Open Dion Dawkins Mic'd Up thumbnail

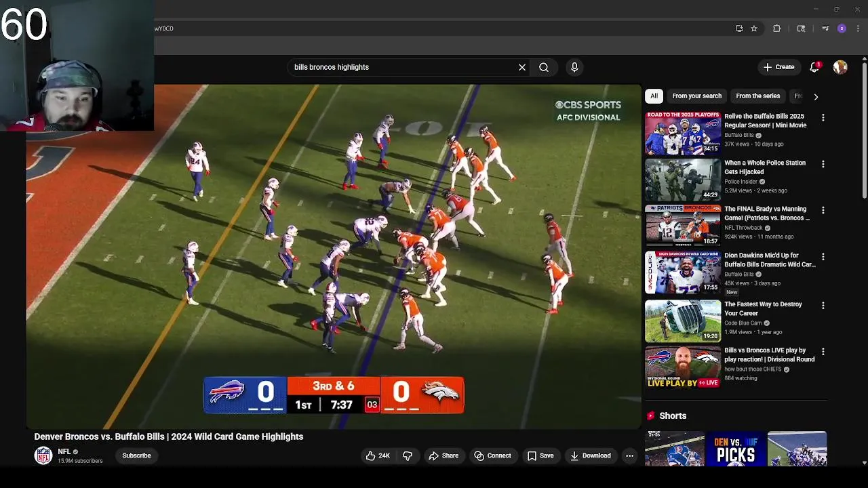tap(683, 272)
